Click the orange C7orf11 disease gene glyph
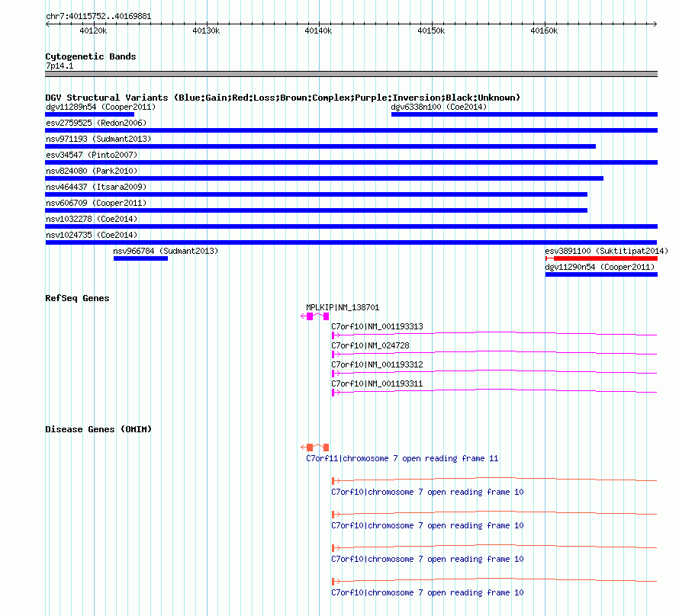Screen dimensions: 679x616 click(x=315, y=448)
